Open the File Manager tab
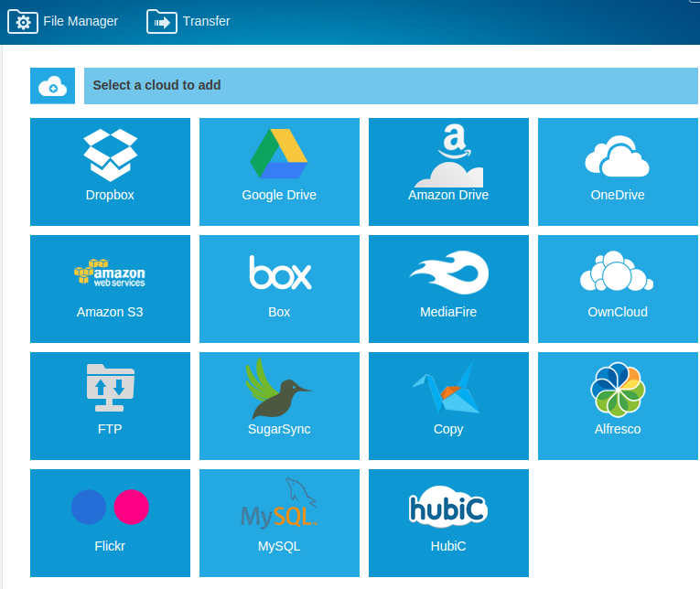Image resolution: width=700 pixels, height=589 pixels. [81, 21]
